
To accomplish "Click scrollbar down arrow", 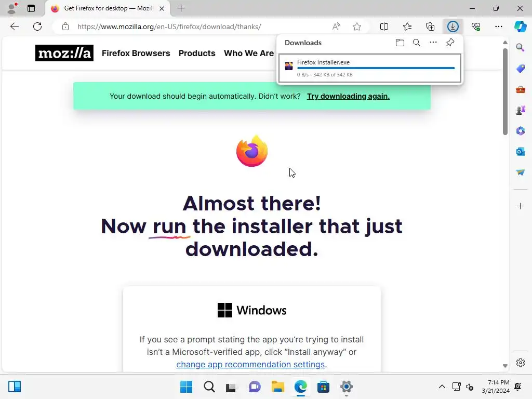I will [x=505, y=366].
